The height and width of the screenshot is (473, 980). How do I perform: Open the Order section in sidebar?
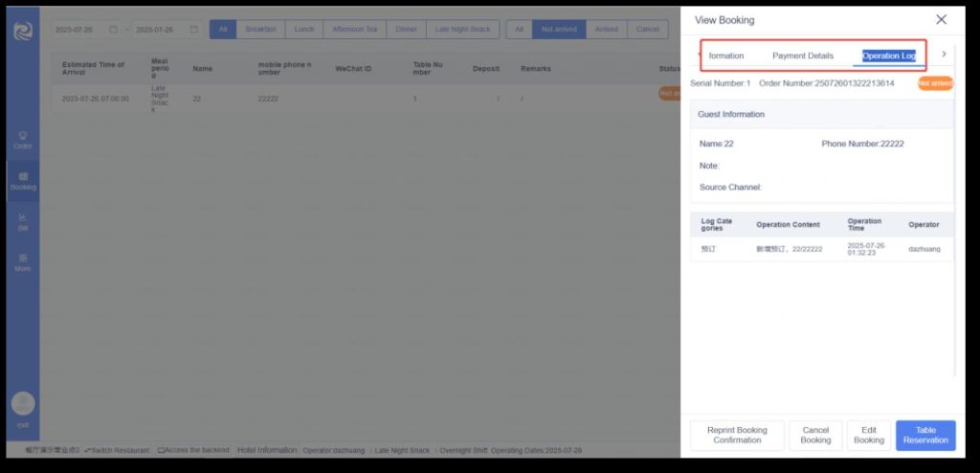coord(22,140)
